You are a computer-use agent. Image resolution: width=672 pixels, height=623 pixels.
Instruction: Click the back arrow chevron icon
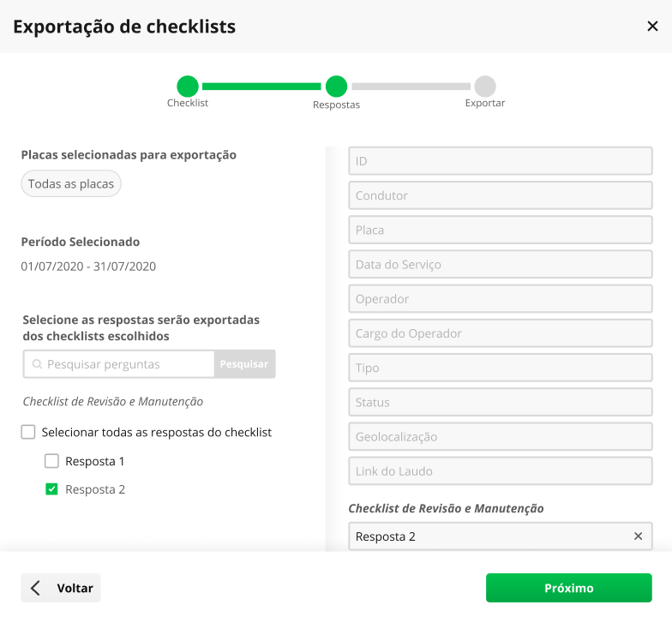click(x=36, y=588)
